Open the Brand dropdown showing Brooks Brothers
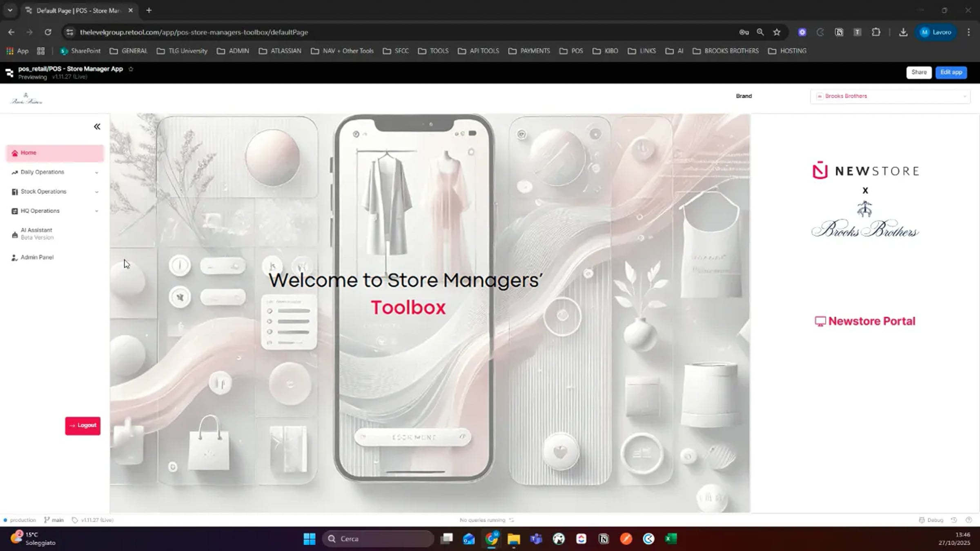 point(890,96)
